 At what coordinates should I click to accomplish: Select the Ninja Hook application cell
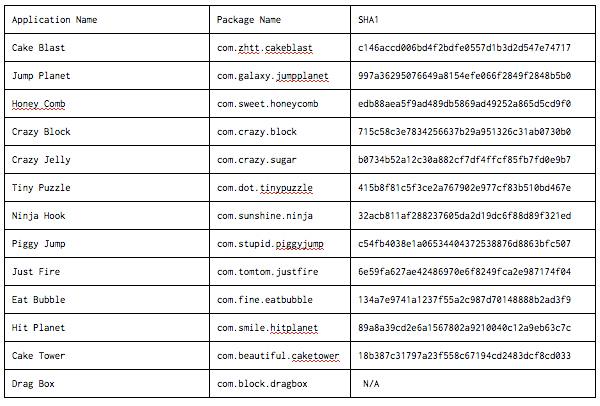38,215
